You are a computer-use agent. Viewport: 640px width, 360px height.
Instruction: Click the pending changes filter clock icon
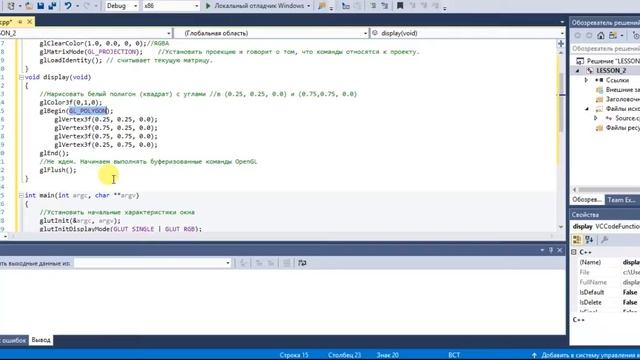[x=636, y=36]
